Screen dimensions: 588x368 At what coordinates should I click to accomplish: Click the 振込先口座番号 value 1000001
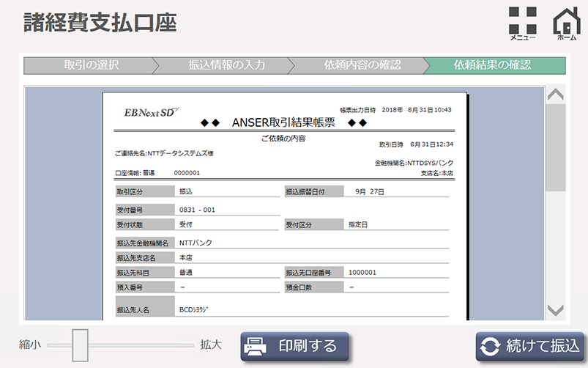(362, 272)
